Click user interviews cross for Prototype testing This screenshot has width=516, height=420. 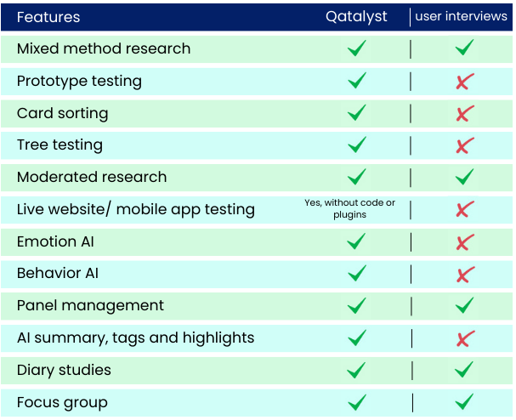coord(465,82)
